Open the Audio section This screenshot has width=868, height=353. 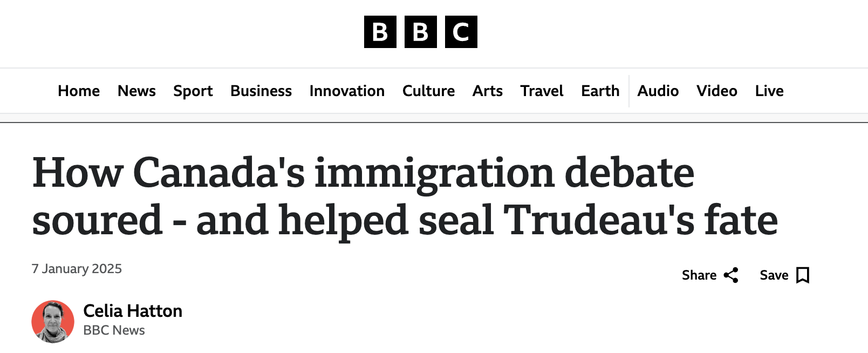[x=658, y=91]
